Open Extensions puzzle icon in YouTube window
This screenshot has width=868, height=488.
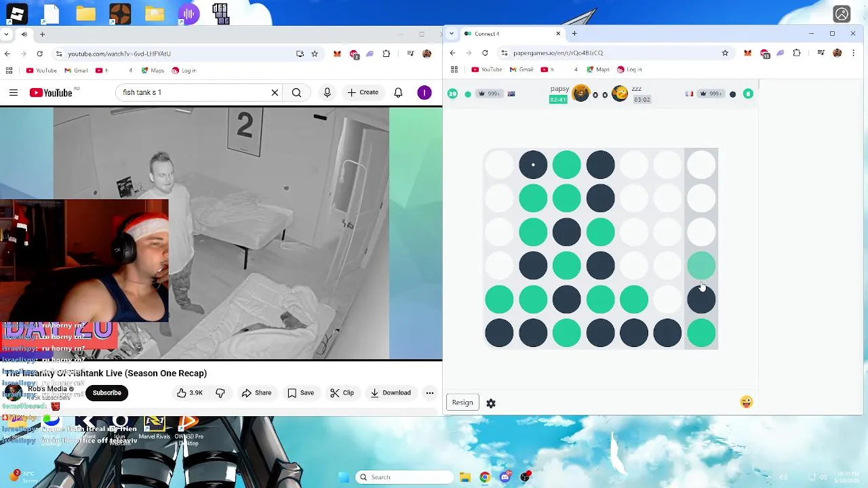point(387,54)
